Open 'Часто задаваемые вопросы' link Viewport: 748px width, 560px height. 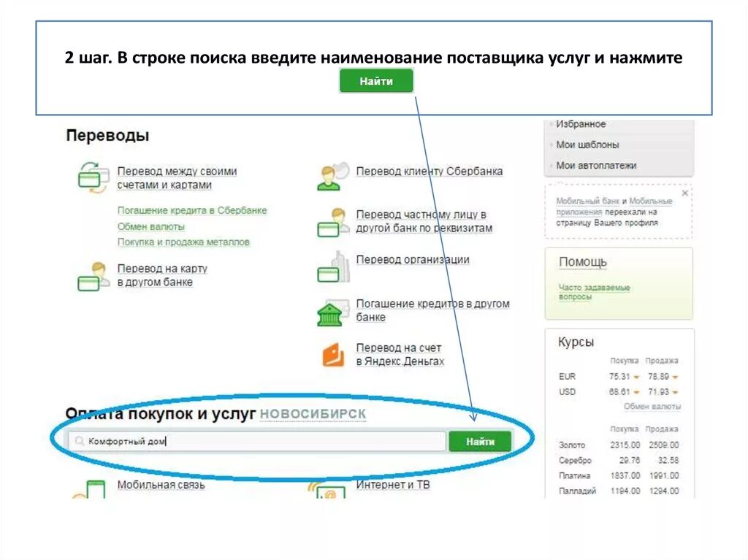pos(594,292)
